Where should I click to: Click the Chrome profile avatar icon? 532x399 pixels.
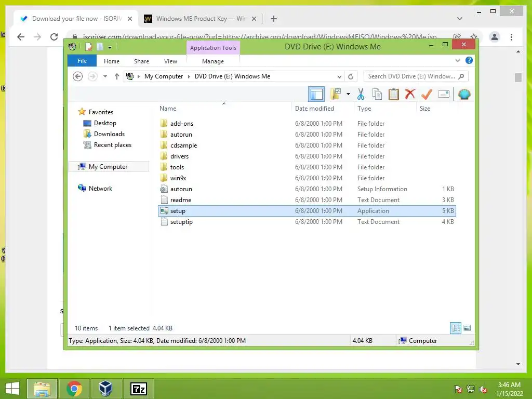click(x=495, y=37)
